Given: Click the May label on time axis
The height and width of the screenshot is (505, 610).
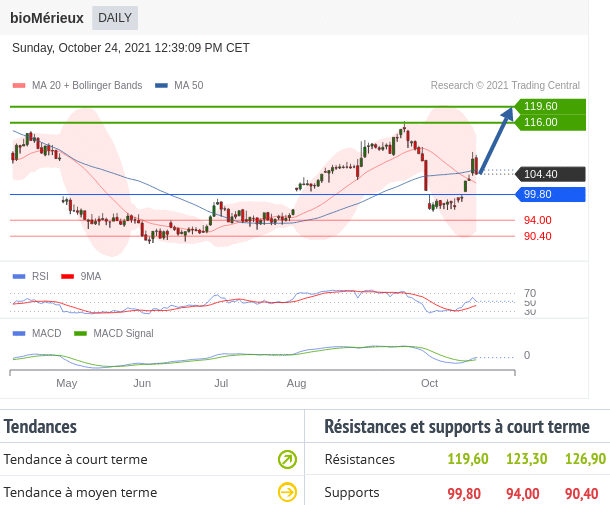Looking at the screenshot, I should [x=67, y=383].
